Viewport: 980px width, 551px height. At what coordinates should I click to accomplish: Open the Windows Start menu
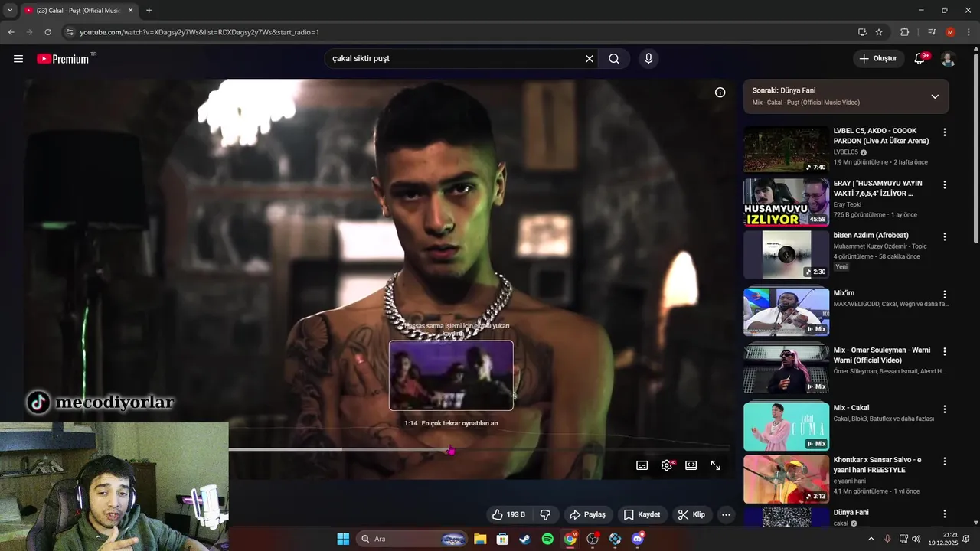click(x=343, y=539)
